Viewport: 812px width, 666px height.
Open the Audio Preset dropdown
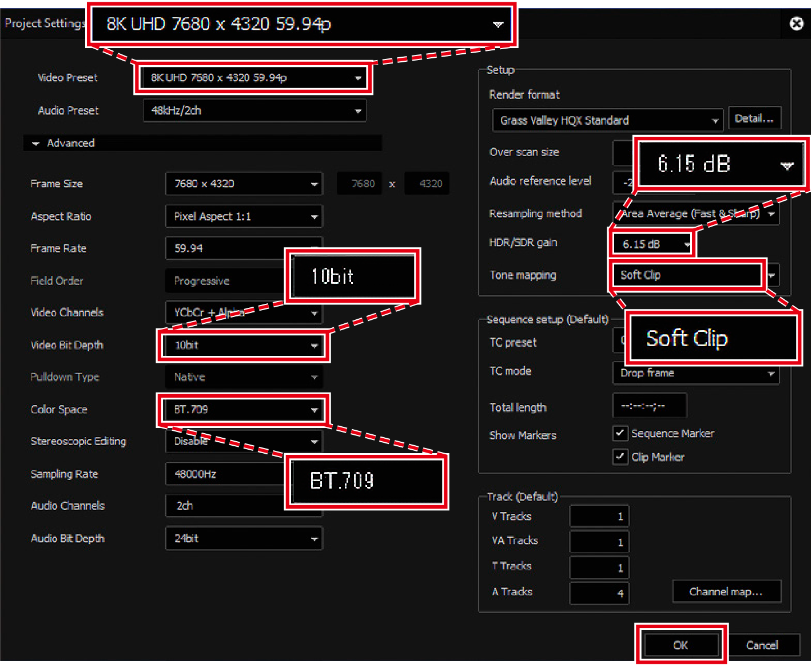pyautogui.click(x=254, y=111)
